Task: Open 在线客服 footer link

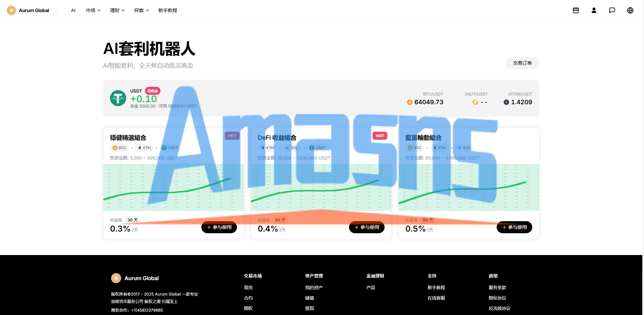Action: tap(436, 298)
